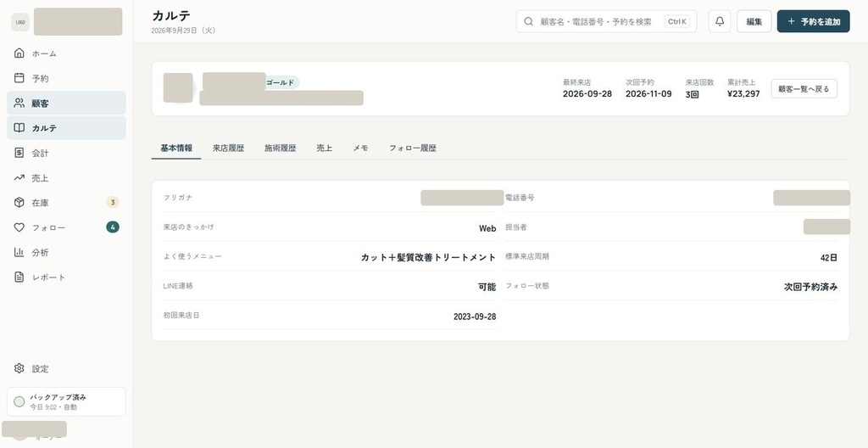Click the 予約 calendar icon
The image size is (868, 448).
tap(19, 78)
